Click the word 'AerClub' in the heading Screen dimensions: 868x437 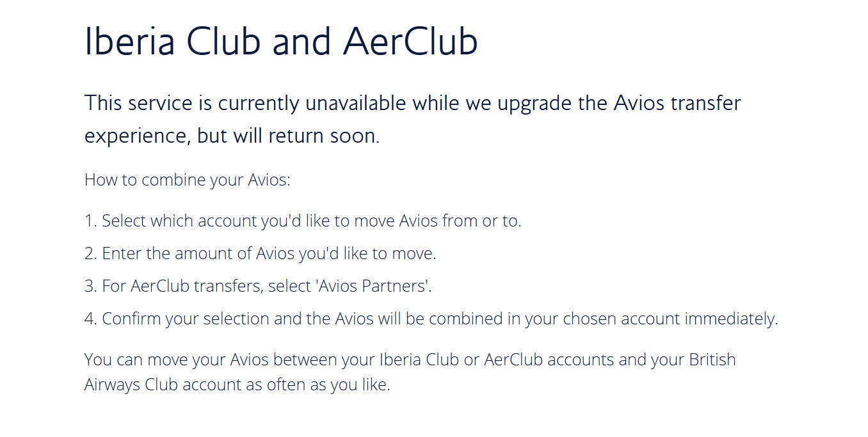(x=410, y=41)
